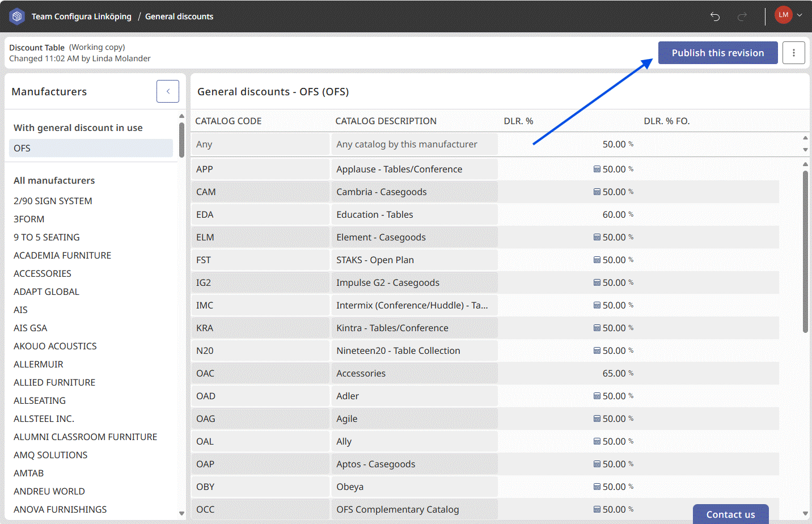Select AMTAB manufacturer

pyautogui.click(x=28, y=473)
